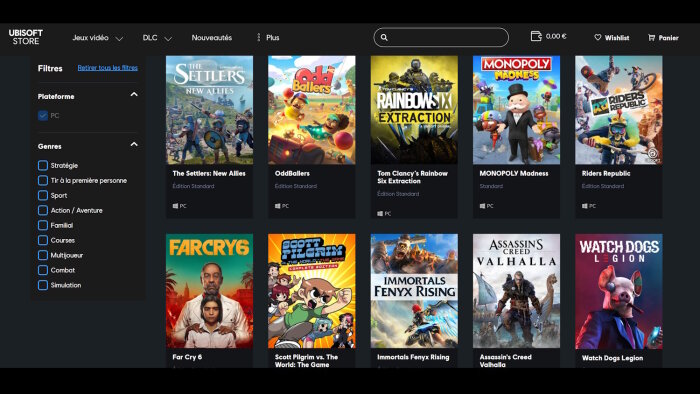Click the Assassin's Creed Valhalla cover art
The image size is (700, 394).
point(516,291)
